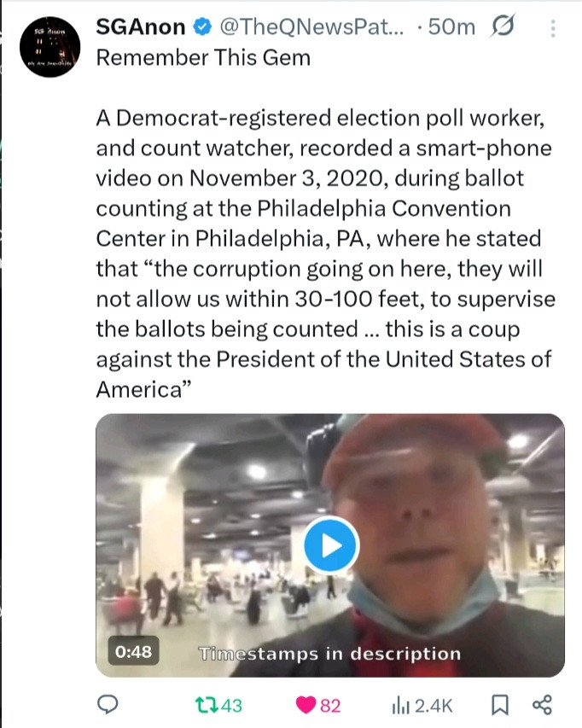The image size is (582, 728).
Task: Click the blue verified badge
Action: point(201,27)
